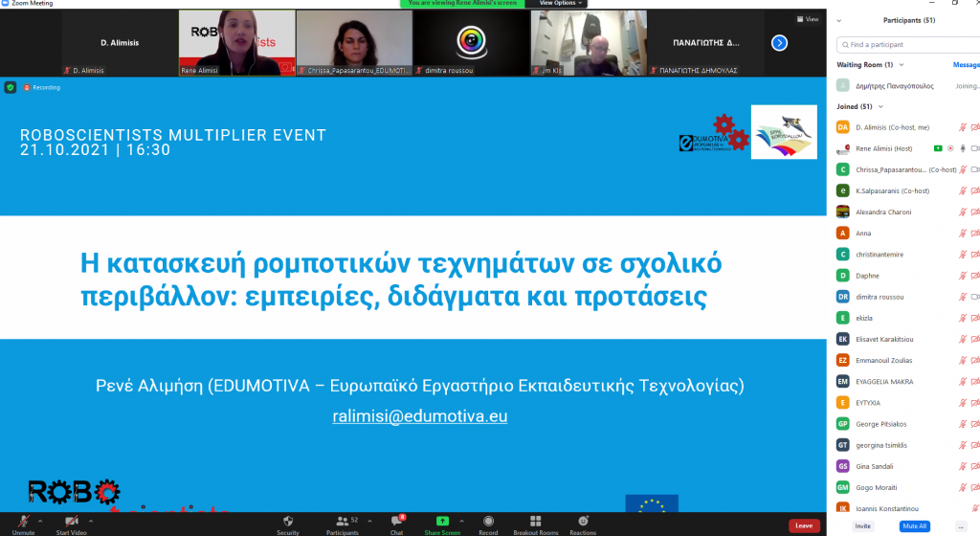The height and width of the screenshot is (536, 980).
Task: Click the Invite button
Action: 863,526
